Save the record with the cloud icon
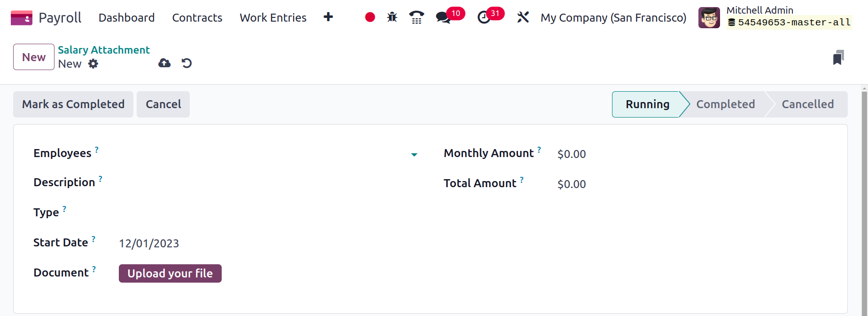This screenshot has height=316, width=868. [164, 63]
